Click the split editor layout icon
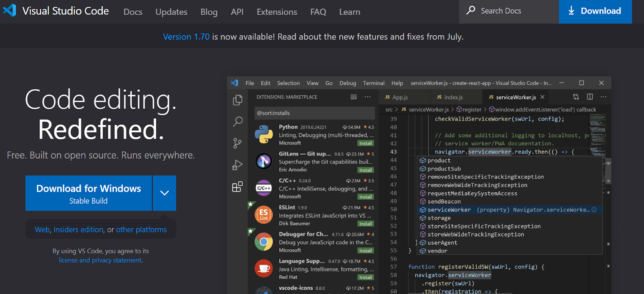The width and height of the screenshot is (644, 294). coord(590,97)
